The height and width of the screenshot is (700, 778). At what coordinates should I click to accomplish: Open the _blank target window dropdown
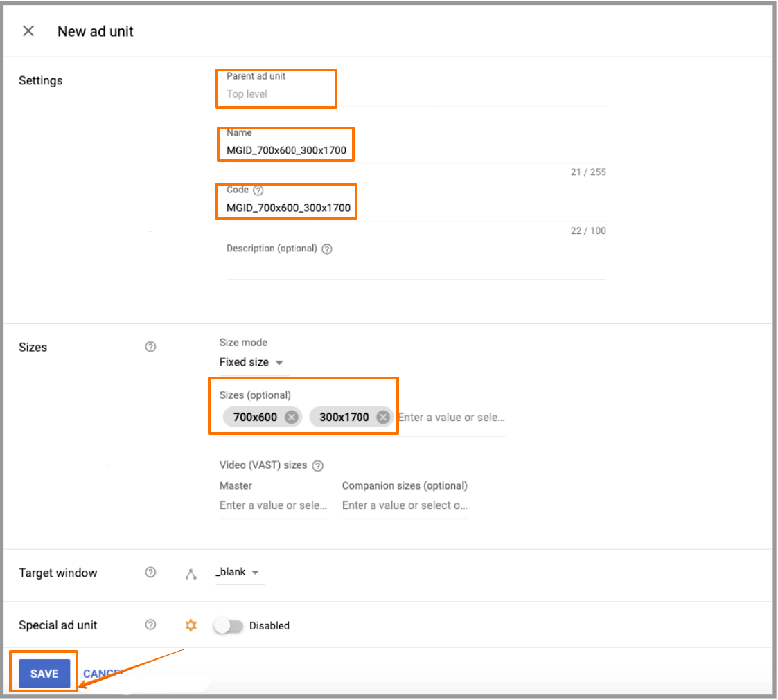pyautogui.click(x=238, y=573)
